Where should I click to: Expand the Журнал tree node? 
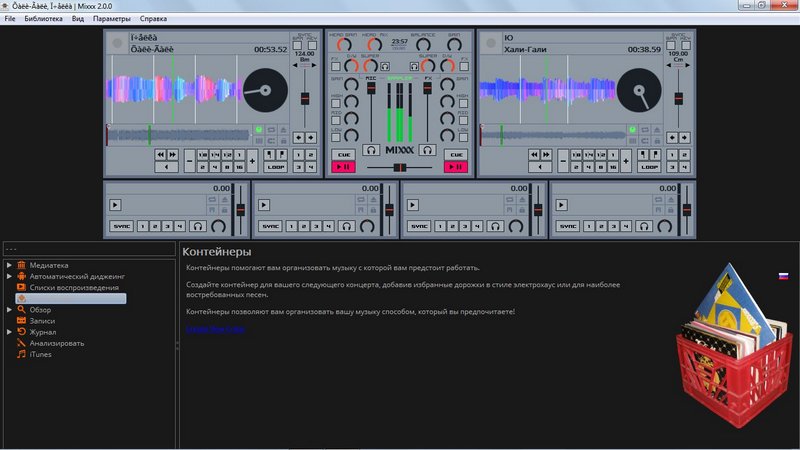[x=9, y=332]
